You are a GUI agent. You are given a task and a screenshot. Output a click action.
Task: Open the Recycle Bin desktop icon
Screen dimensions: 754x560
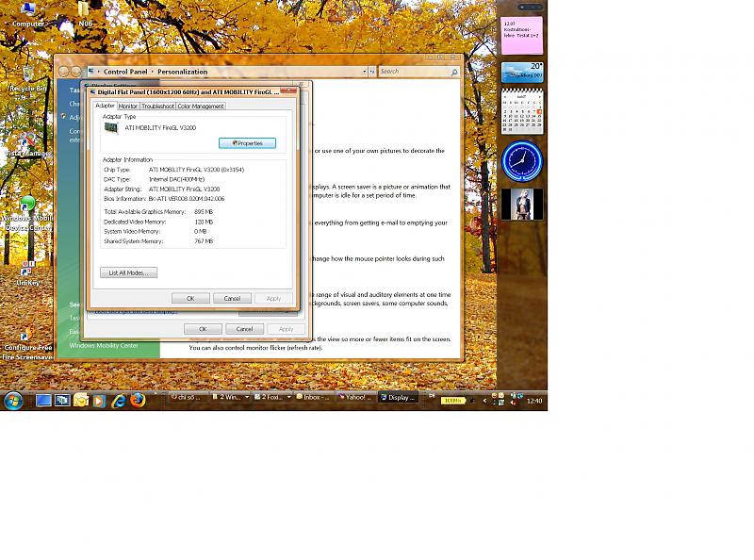coord(27,75)
